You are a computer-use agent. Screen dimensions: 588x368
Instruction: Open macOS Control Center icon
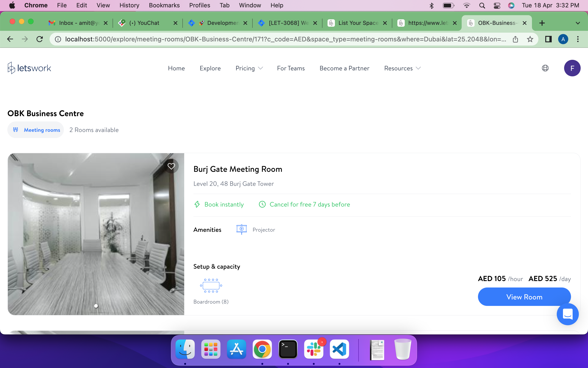tap(497, 5)
